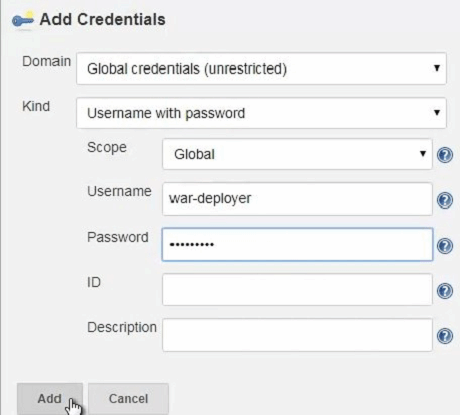Screen dimensions: 460x415
Task: Click the key icon beside Add Credentials
Action: coord(23,19)
